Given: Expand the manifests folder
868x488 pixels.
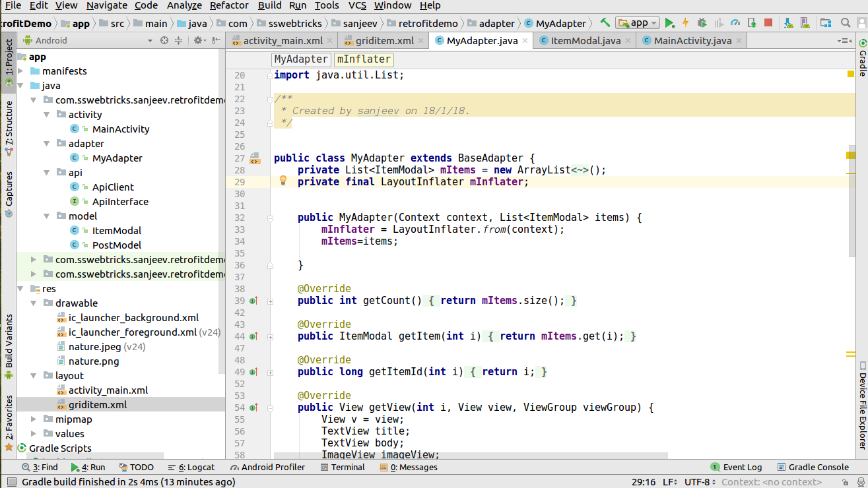Looking at the screenshot, I should pyautogui.click(x=21, y=71).
